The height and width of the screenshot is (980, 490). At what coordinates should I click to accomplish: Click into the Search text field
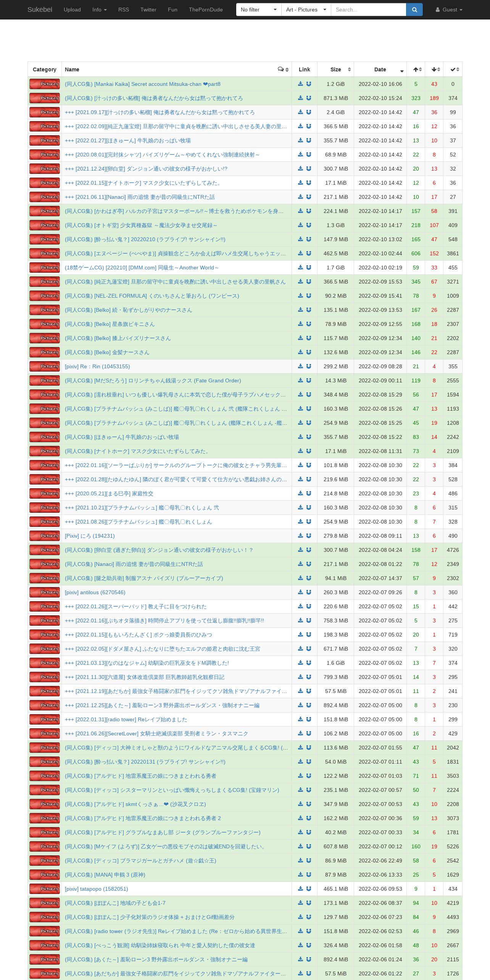coord(369,10)
